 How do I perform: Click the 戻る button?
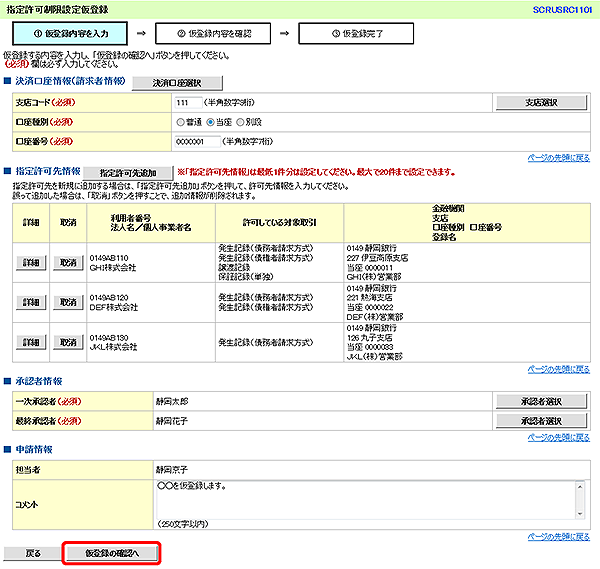click(x=33, y=553)
